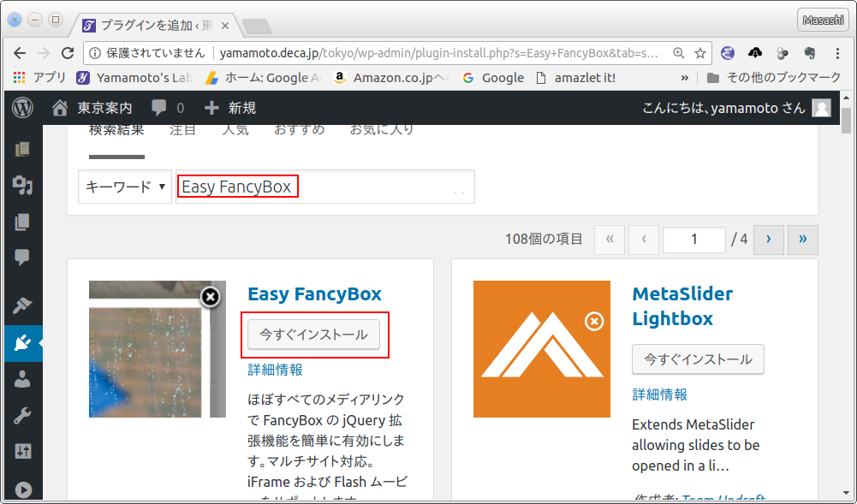Reload the current page

click(68, 53)
